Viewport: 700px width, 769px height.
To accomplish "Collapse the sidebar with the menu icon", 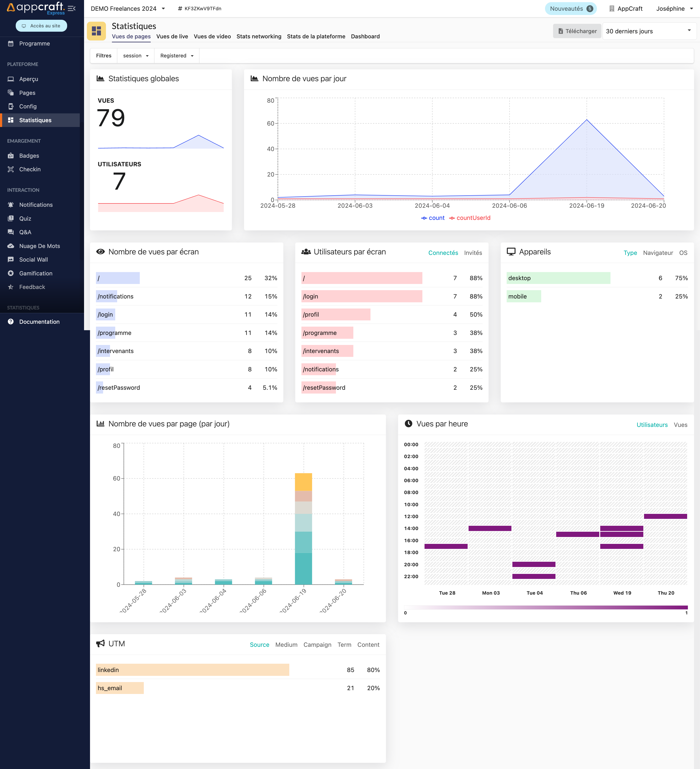I will pos(71,8).
